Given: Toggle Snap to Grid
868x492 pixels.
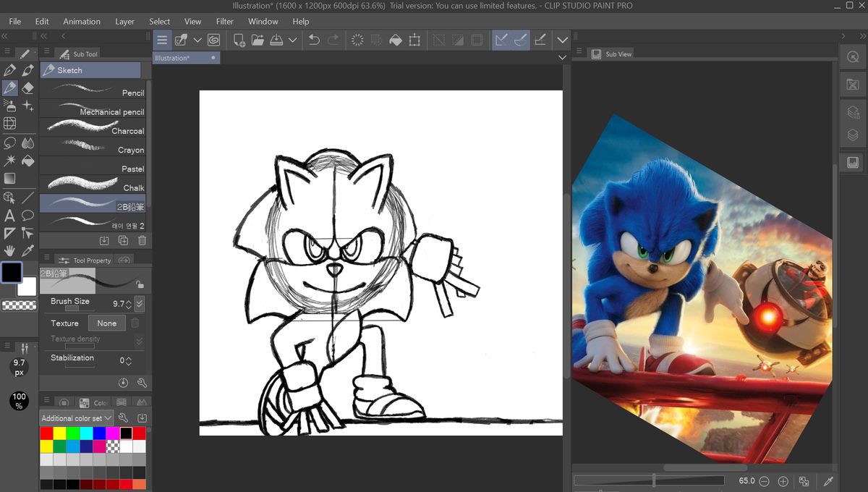Looking at the screenshot, I should coord(540,40).
